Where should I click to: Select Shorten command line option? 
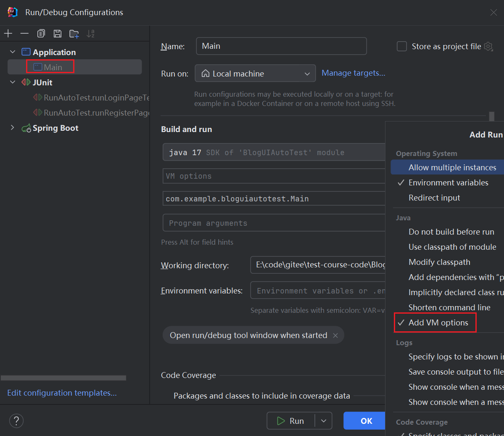(x=447, y=307)
